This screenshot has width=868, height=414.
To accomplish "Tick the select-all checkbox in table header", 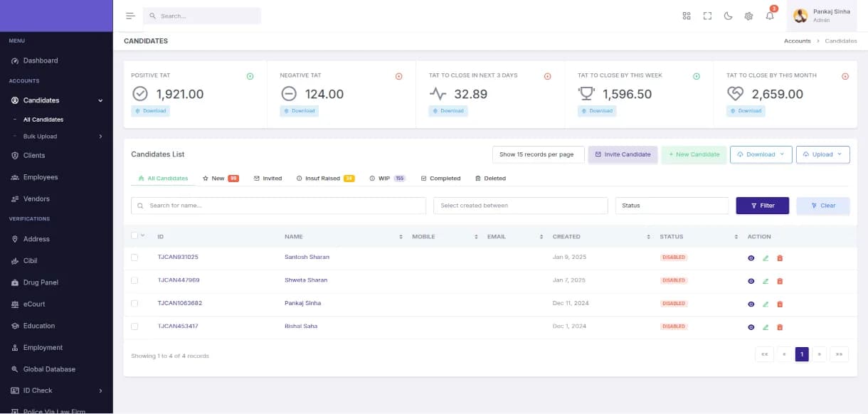I will 134,235.
